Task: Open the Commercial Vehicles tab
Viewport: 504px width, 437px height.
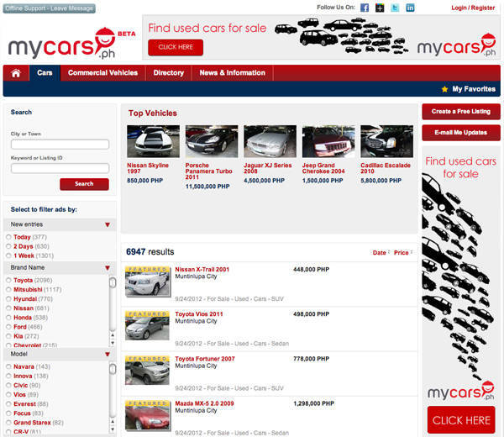Action: [102, 73]
